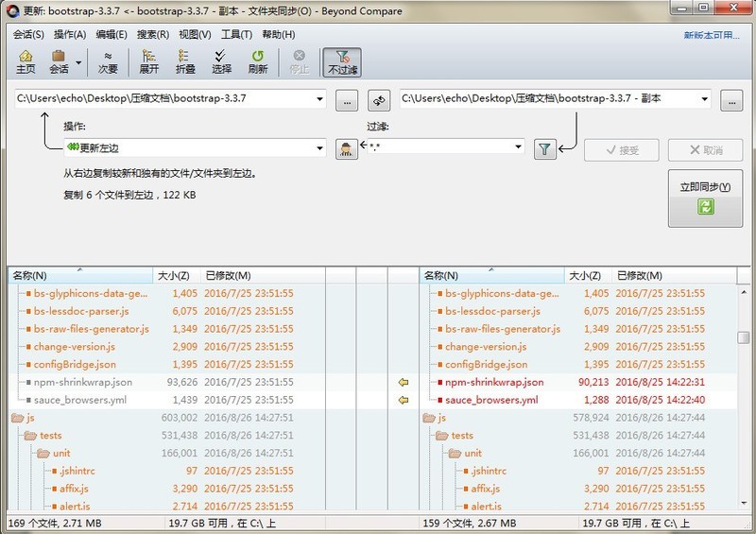Click the 折叠 collapse-all toolbar icon
The height and width of the screenshot is (534, 756).
click(x=185, y=61)
